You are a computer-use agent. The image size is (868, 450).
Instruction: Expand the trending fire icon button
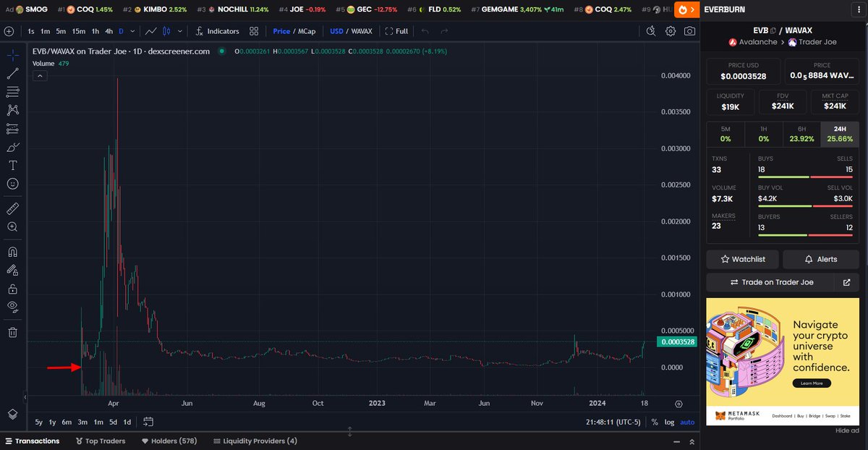(685, 9)
